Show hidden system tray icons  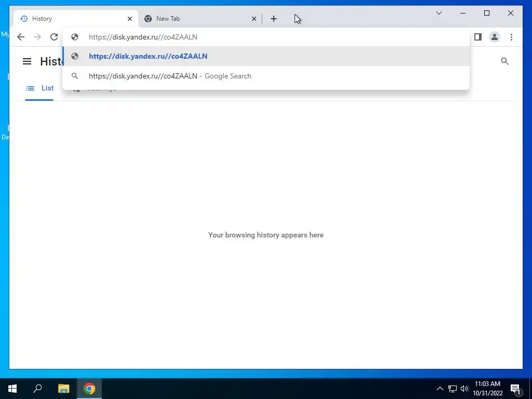[440, 389]
